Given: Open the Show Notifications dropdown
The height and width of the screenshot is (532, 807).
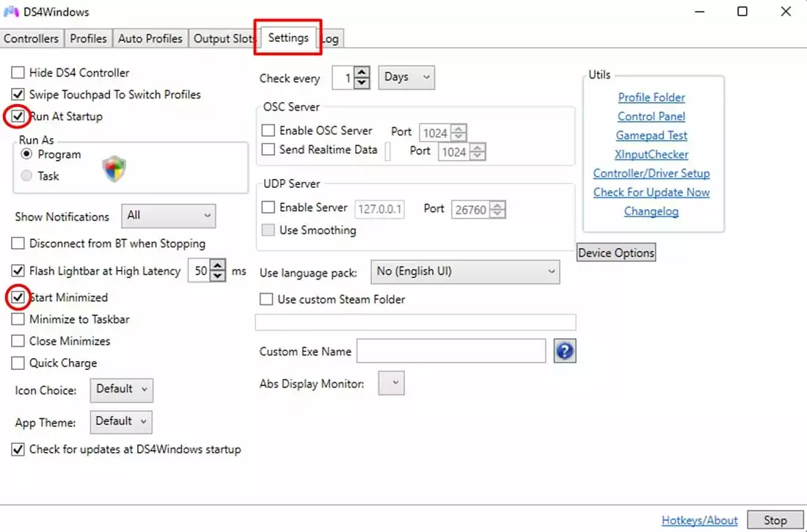Looking at the screenshot, I should click(168, 216).
